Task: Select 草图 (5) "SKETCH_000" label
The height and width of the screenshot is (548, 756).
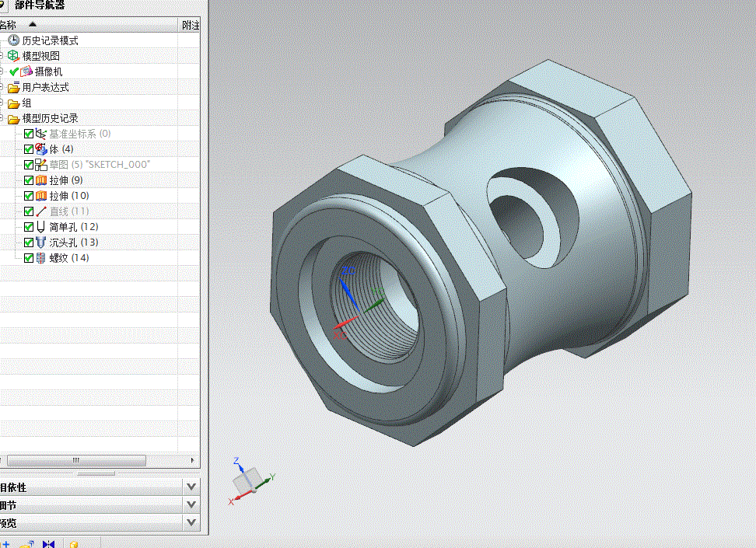Action: pos(100,165)
